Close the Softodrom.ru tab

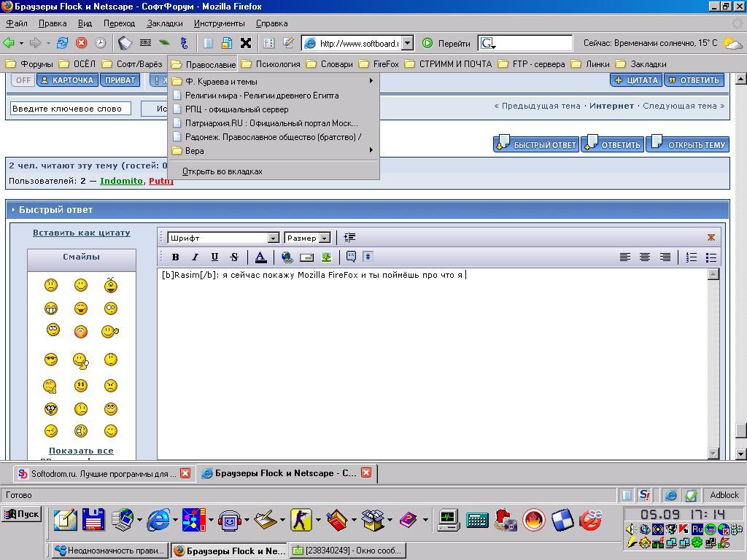(x=185, y=473)
